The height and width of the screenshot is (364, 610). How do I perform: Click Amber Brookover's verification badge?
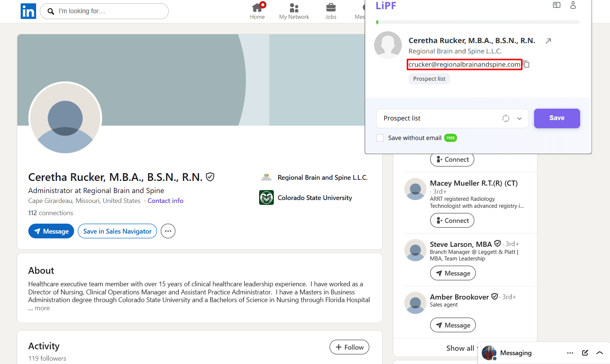[495, 297]
